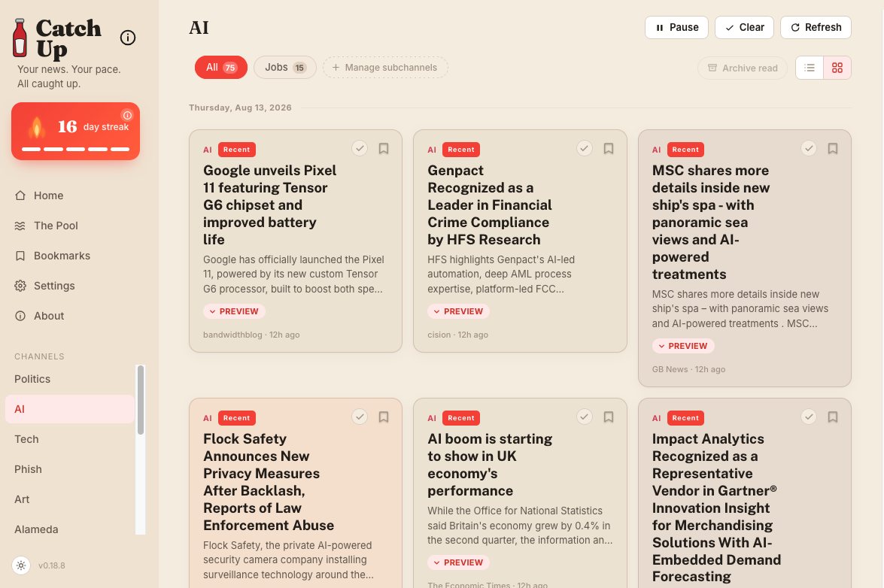Bookmark the UK economy AI boom article
This screenshot has width=884, height=588.
click(609, 417)
